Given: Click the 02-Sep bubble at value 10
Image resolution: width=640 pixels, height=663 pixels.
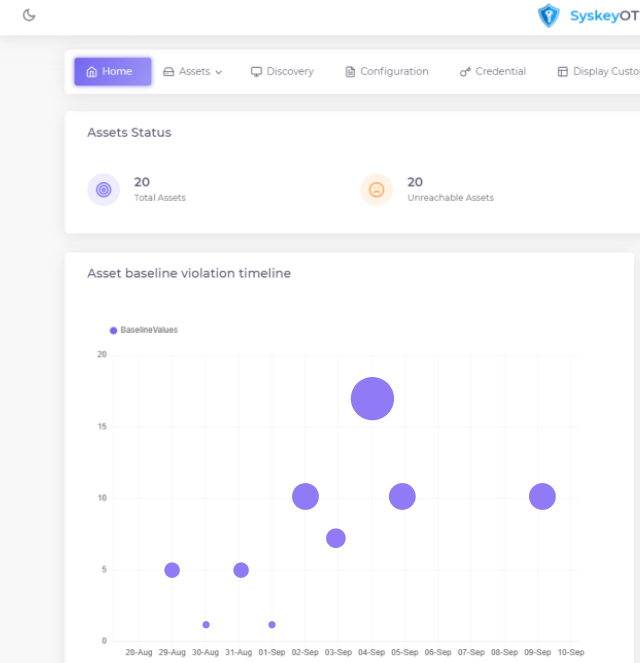Looking at the screenshot, I should click(x=305, y=496).
